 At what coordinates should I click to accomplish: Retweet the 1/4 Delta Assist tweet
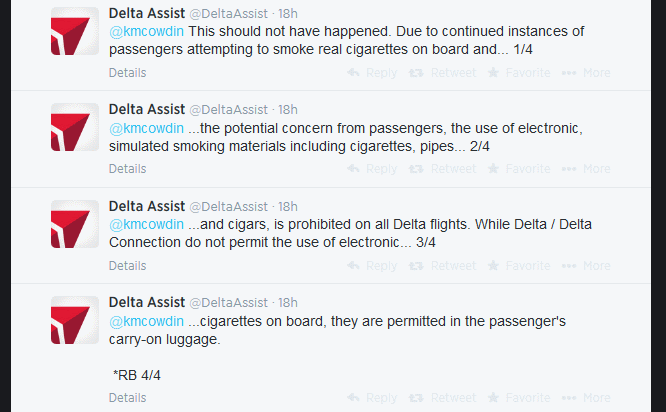(443, 73)
